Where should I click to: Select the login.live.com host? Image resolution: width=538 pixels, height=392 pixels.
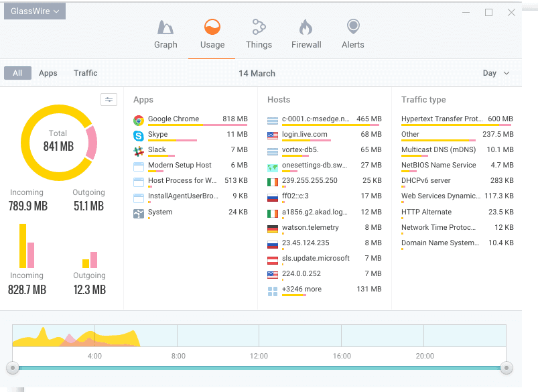pos(324,135)
